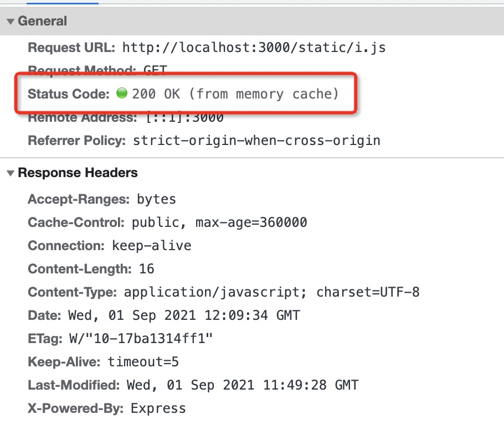This screenshot has height=425, width=504.
Task: Click the Keep-Alive timeout=5 value
Action: point(143,362)
